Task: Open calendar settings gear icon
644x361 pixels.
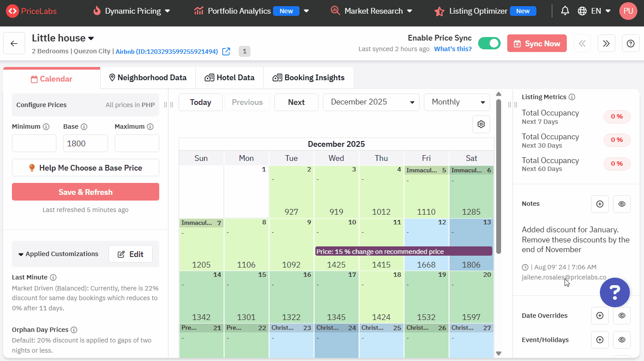Action: (x=481, y=124)
